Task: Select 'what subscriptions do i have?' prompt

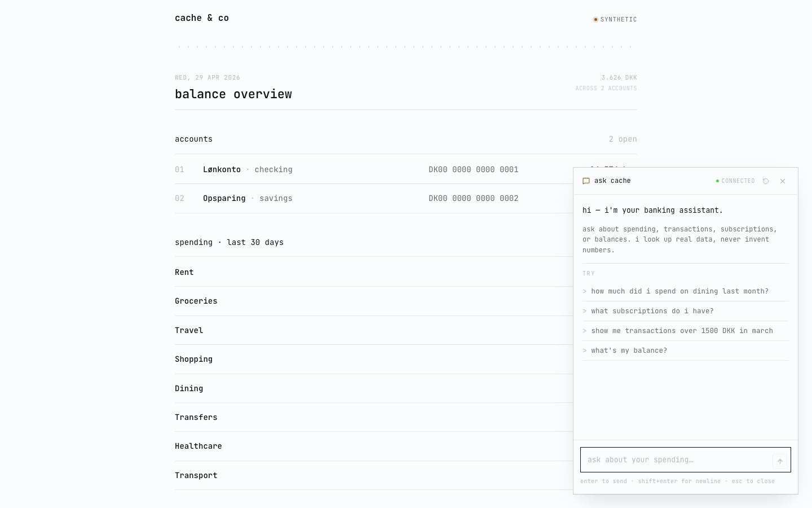Action: 686,311
